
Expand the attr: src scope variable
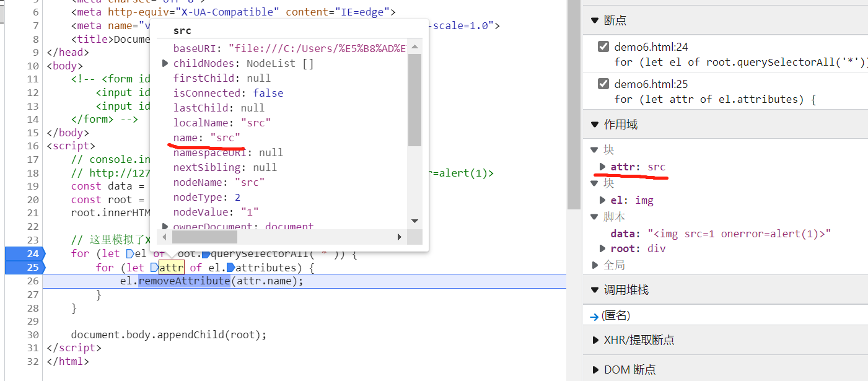tap(603, 167)
